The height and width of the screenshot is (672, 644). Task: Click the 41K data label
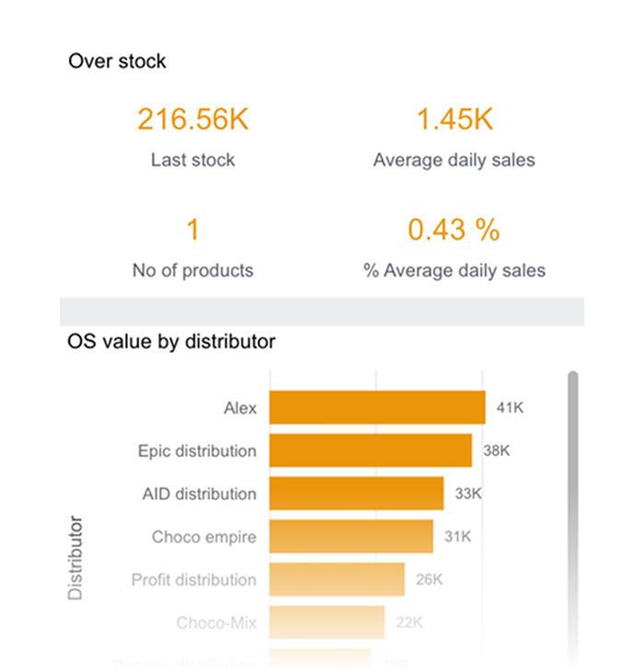click(510, 407)
